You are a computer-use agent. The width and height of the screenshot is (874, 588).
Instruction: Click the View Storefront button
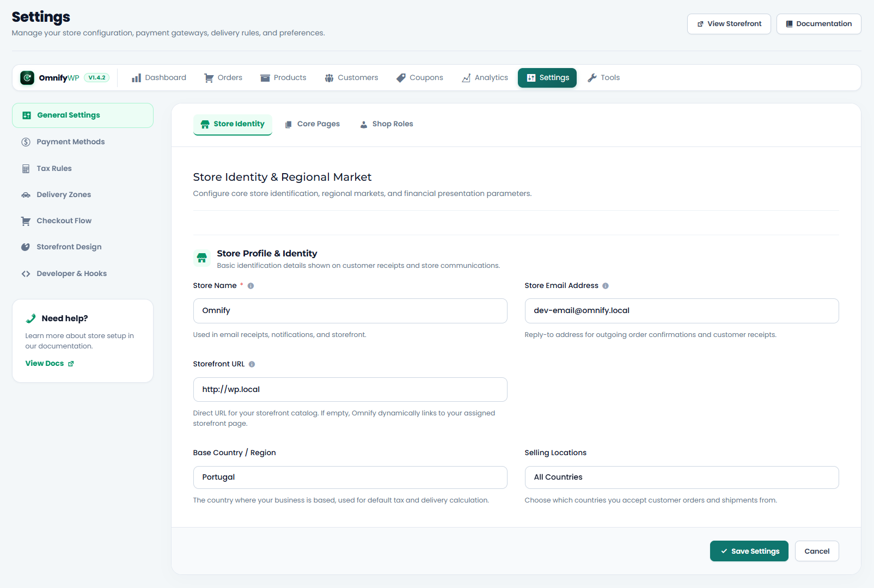click(x=729, y=24)
